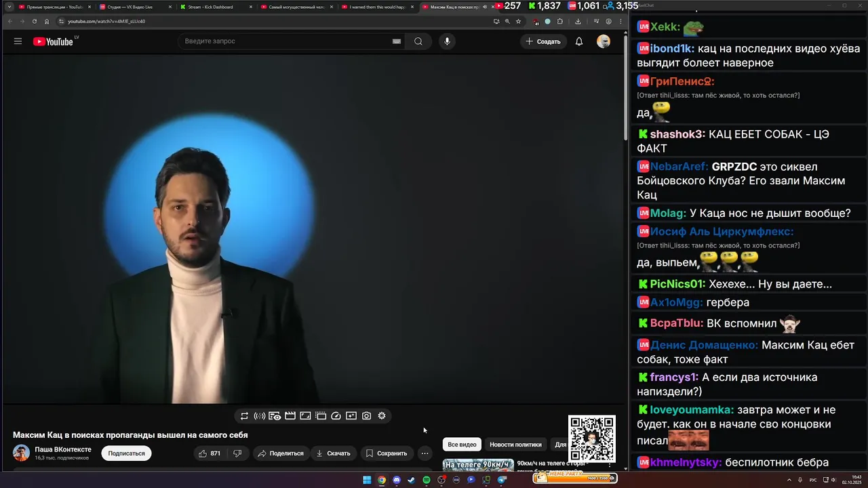Viewport: 868px width, 488px height.
Task: Open the Windows Start menu
Action: [367, 480]
